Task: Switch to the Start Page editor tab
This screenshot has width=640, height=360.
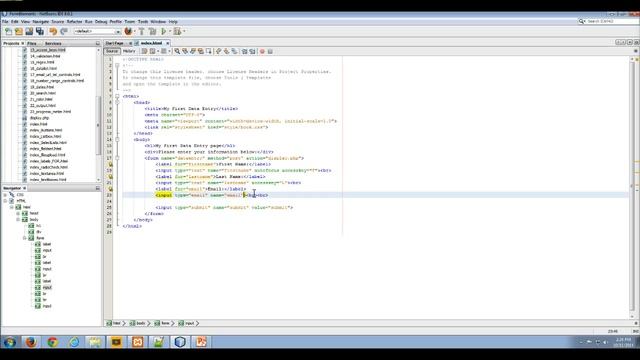Action: (x=115, y=43)
